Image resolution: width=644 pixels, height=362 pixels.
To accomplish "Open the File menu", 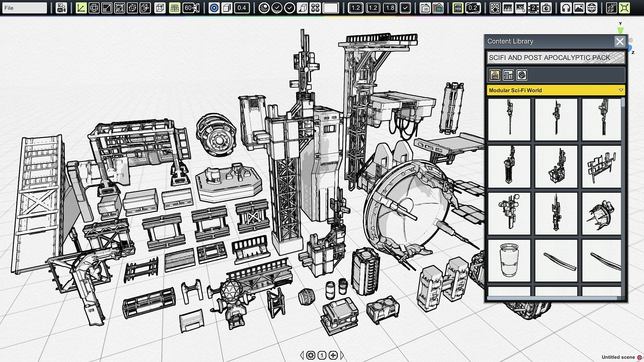I will tap(24, 8).
